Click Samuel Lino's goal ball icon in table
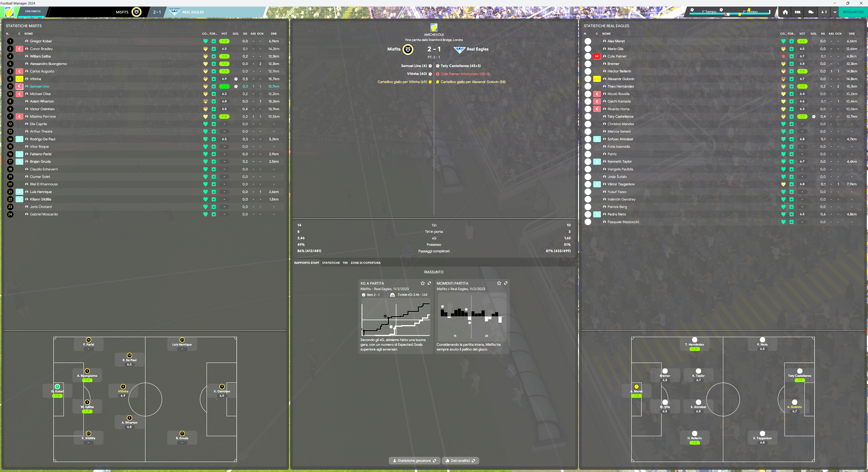The width and height of the screenshot is (868, 472). click(236, 87)
